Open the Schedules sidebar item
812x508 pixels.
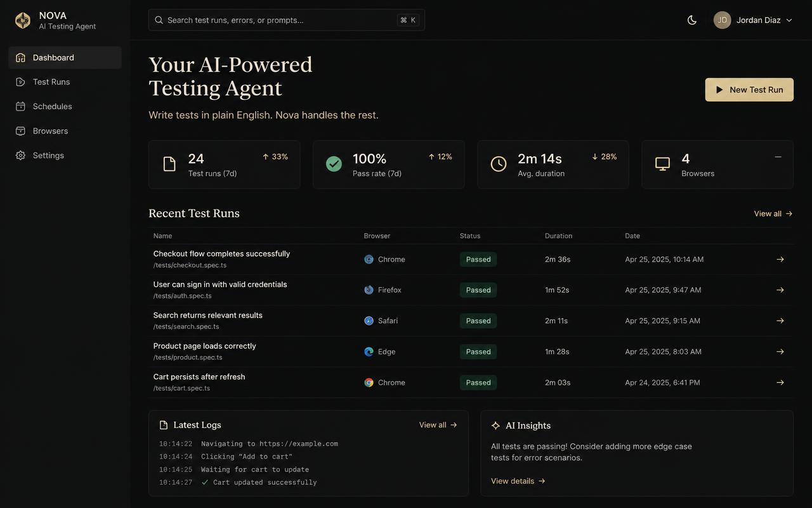click(x=65, y=107)
